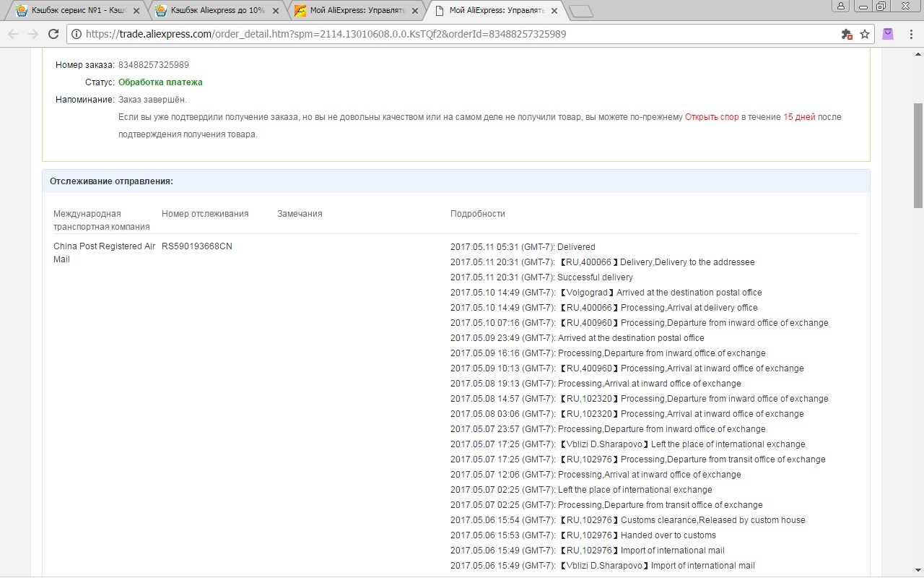Click Заказ завершён reminder text
The width and height of the screenshot is (924, 578).
[x=152, y=100]
